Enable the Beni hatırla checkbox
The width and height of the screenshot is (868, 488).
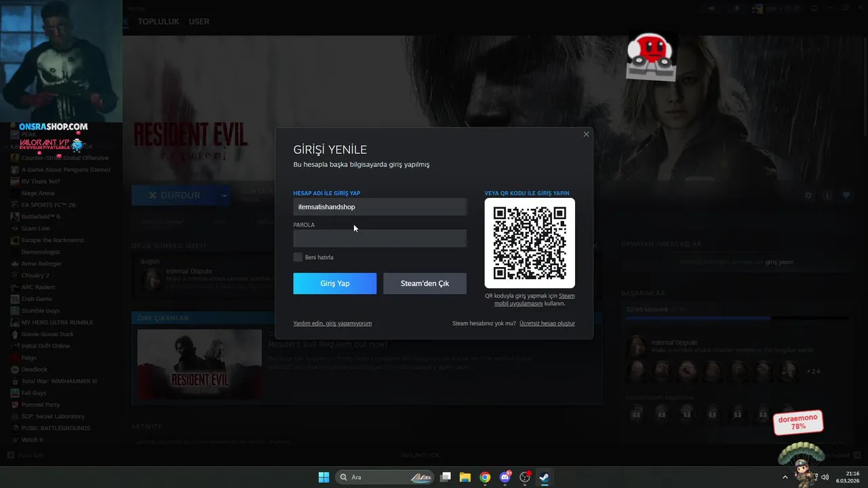[298, 257]
